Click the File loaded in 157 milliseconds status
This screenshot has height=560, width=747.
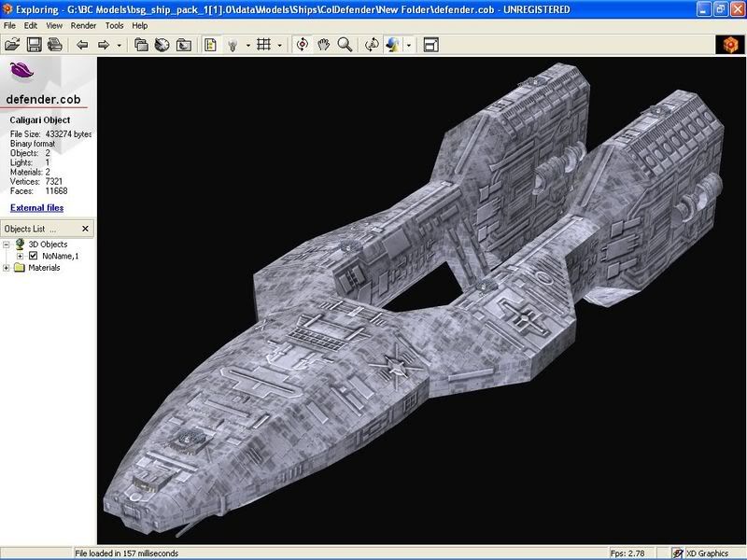pyautogui.click(x=126, y=553)
